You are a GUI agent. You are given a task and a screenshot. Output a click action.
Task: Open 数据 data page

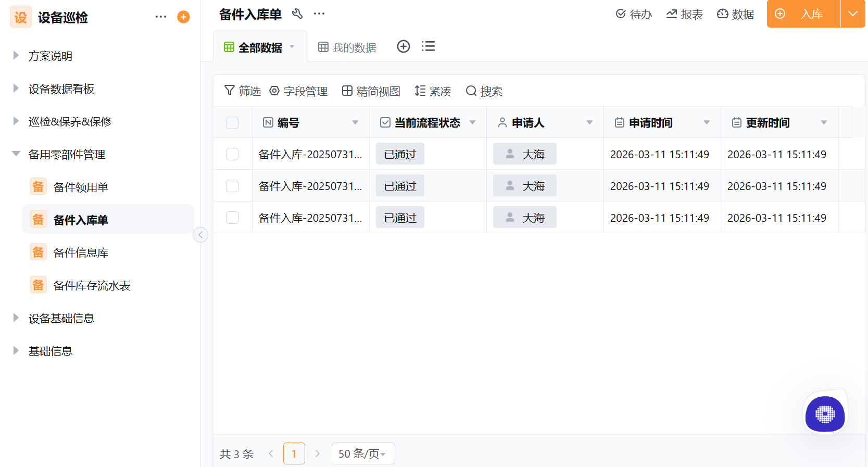point(735,14)
